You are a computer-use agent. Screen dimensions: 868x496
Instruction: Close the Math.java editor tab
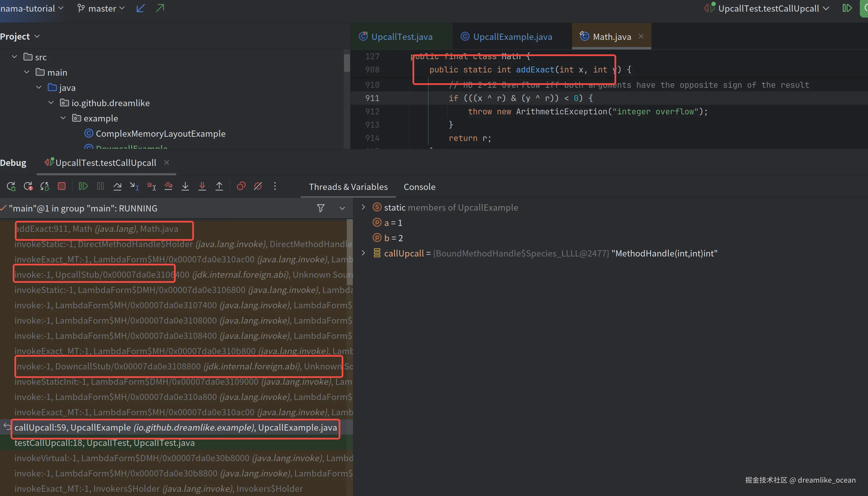coord(641,36)
